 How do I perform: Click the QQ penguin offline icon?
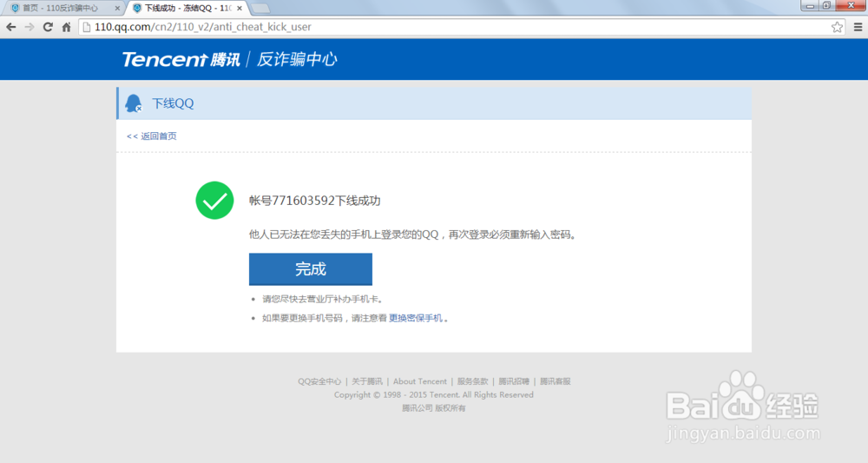pos(134,103)
